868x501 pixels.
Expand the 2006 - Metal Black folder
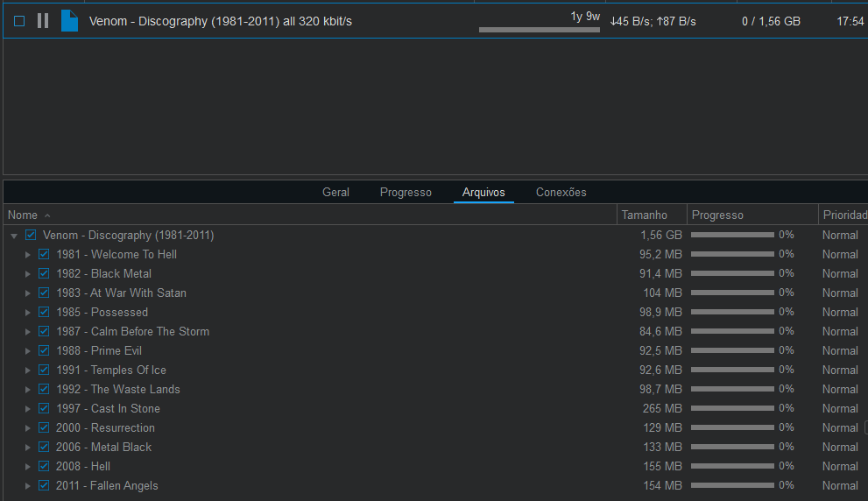(x=27, y=448)
